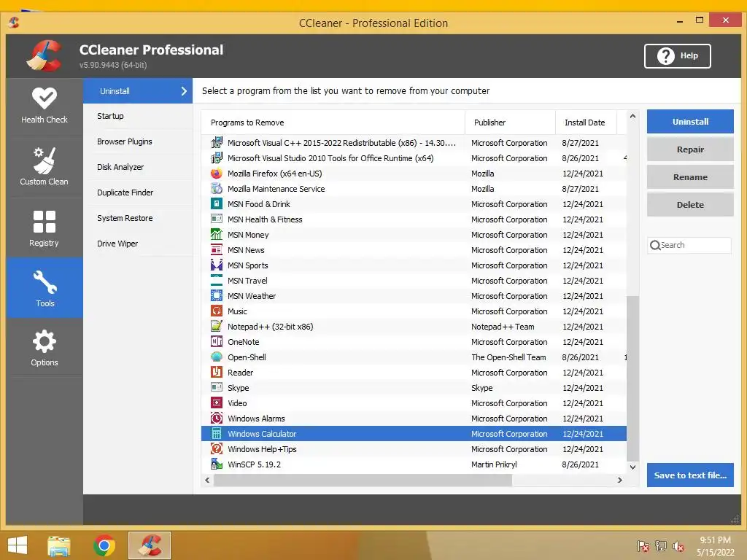The width and height of the screenshot is (747, 560).
Task: Open File Explorer from taskbar
Action: click(59, 545)
